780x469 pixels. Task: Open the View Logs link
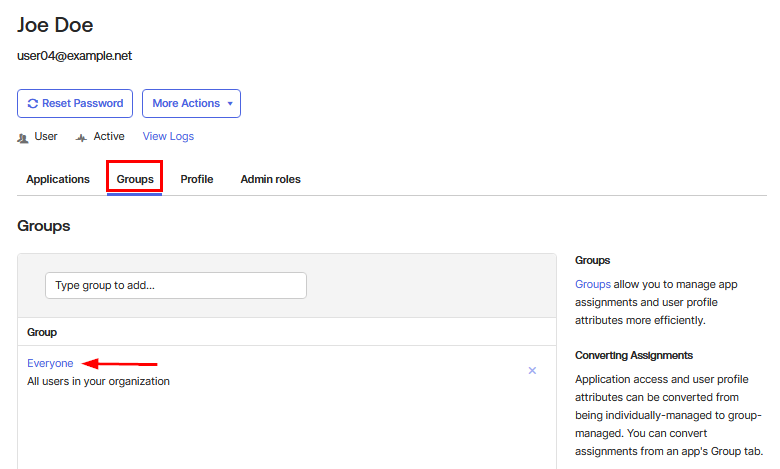click(x=168, y=136)
